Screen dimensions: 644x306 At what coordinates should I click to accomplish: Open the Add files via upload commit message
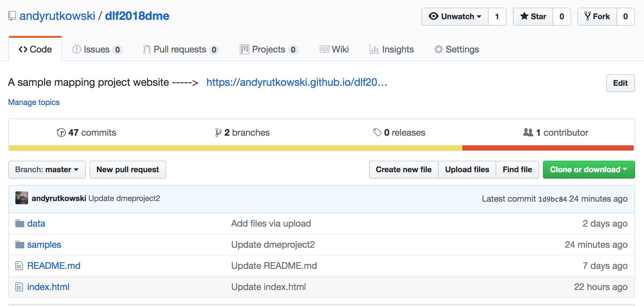coord(271,223)
